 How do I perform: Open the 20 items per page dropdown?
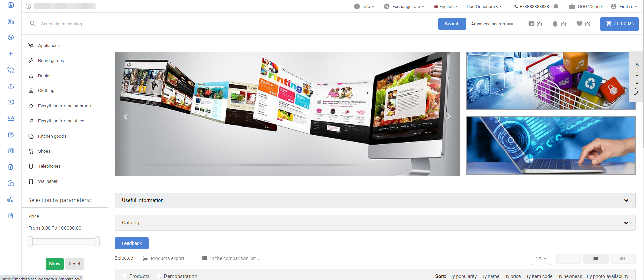[541, 259]
